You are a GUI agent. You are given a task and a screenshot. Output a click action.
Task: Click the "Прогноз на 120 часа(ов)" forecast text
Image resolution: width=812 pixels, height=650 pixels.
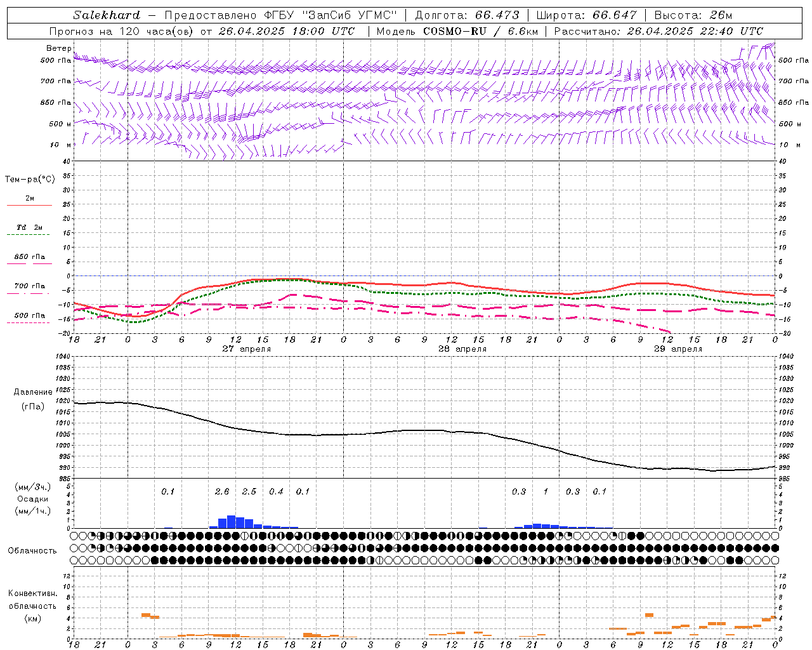122,31
